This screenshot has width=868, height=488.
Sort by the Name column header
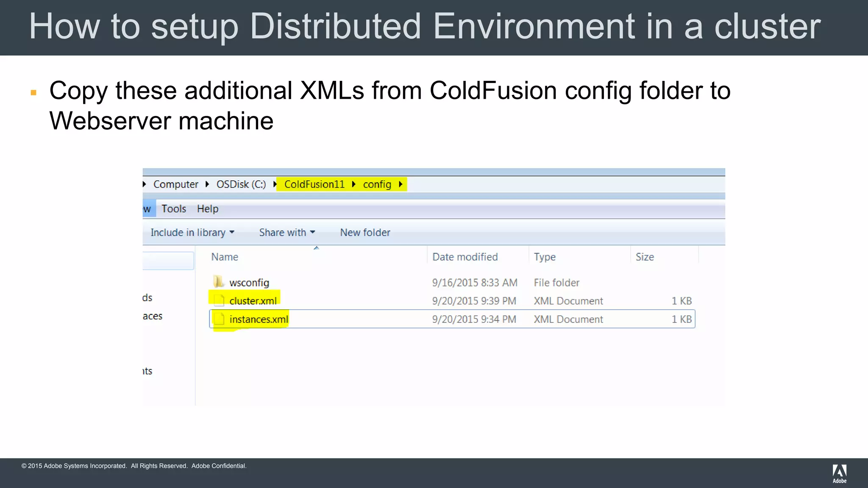[x=225, y=257]
